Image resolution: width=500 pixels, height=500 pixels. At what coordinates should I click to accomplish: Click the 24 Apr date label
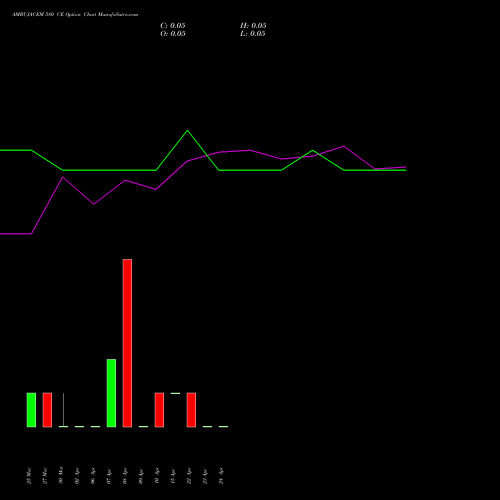[x=221, y=476]
